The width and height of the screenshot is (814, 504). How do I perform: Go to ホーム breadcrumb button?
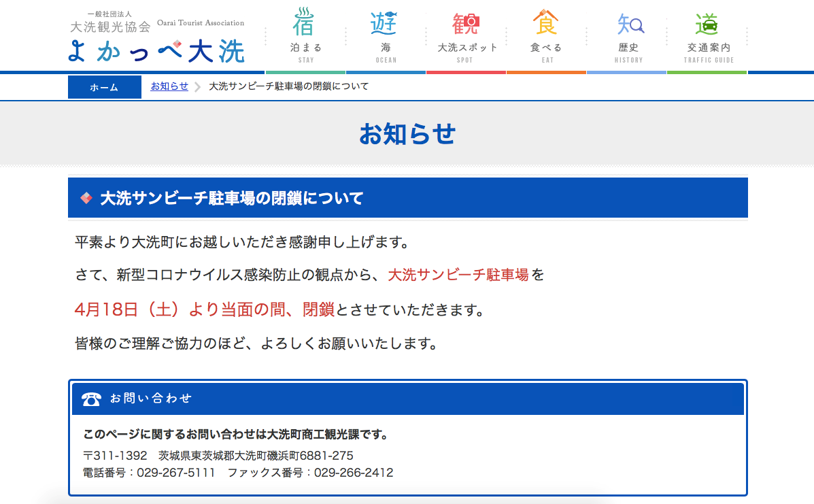click(x=104, y=87)
